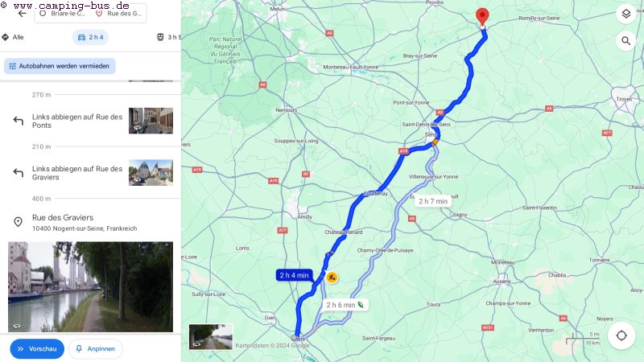The image size is (644, 362).
Task: Open Street View thumbnail for Rue des Ponts
Action: [x=151, y=121]
